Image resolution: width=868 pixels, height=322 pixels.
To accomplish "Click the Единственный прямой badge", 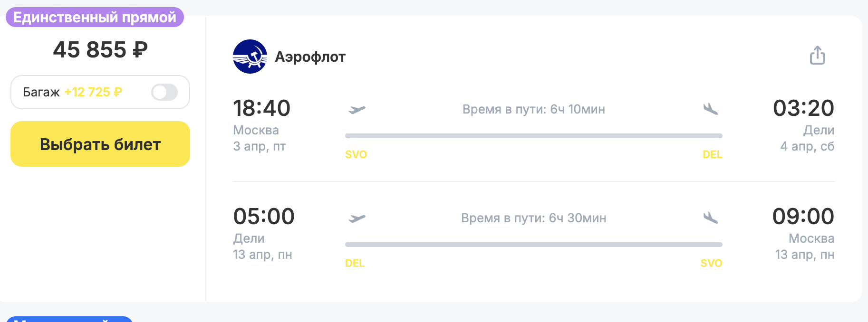I will click(95, 18).
